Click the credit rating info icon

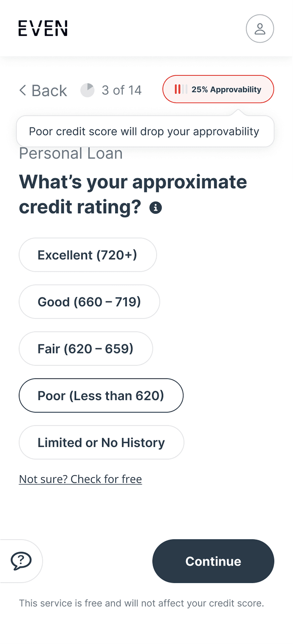[x=156, y=208]
